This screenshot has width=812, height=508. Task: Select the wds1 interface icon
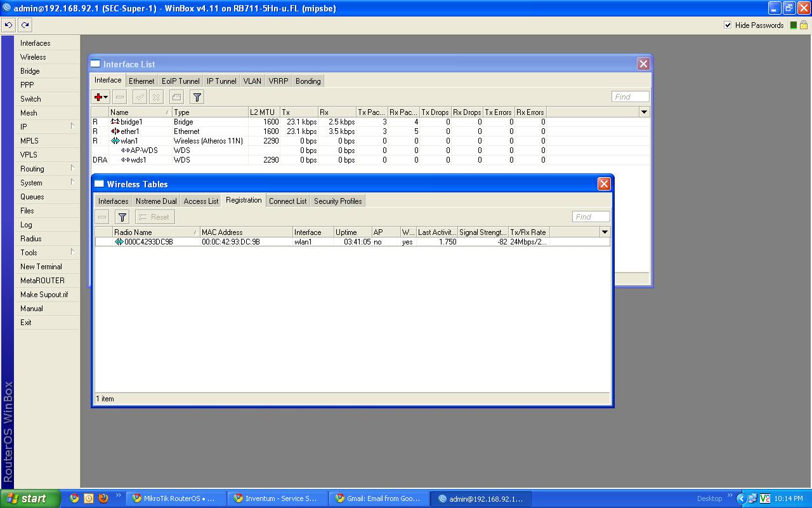[125, 160]
